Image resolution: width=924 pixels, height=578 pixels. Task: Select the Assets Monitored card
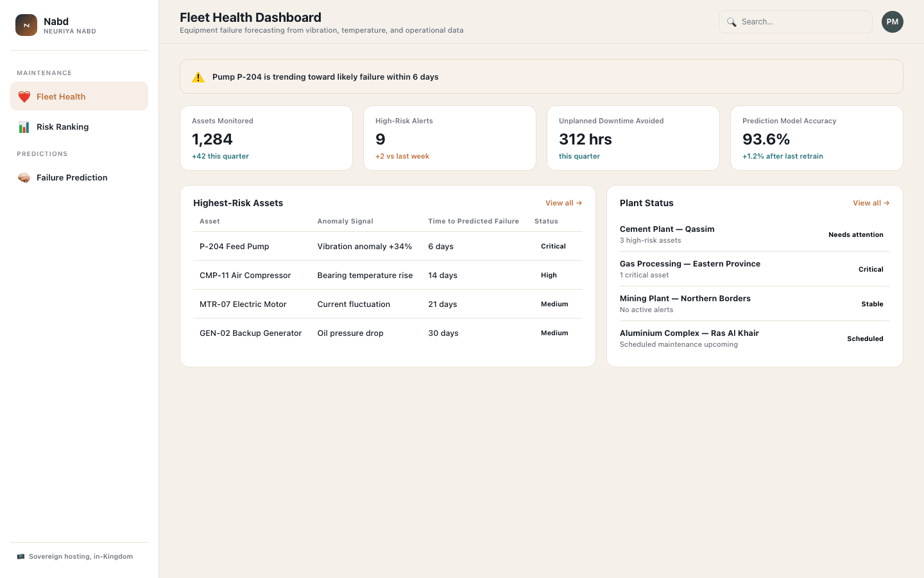(266, 138)
